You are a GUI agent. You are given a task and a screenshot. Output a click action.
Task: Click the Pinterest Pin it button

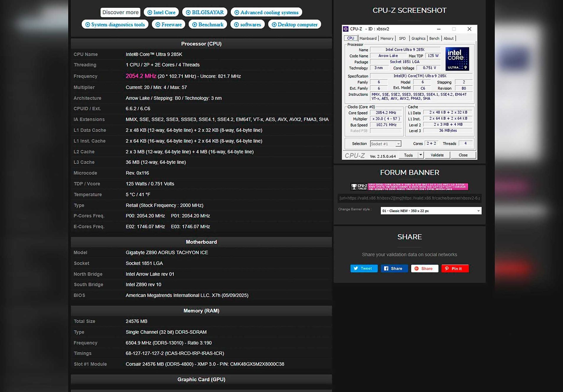point(455,268)
